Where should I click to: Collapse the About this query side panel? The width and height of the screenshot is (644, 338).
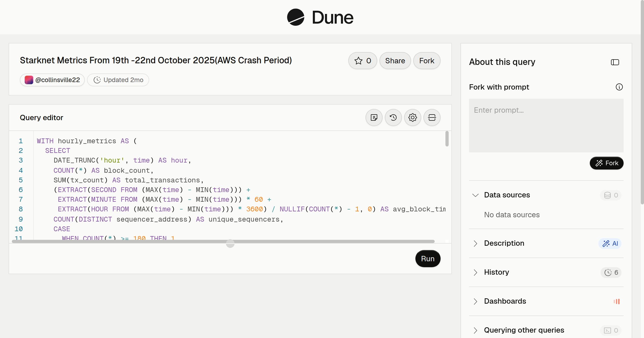tap(615, 62)
